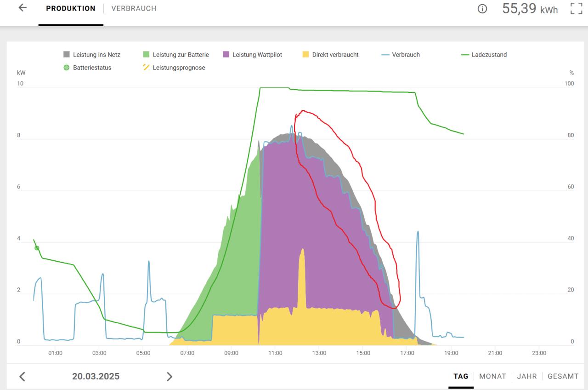This screenshot has height=390, width=588.
Task: Switch to Monat view
Action: [x=492, y=376]
